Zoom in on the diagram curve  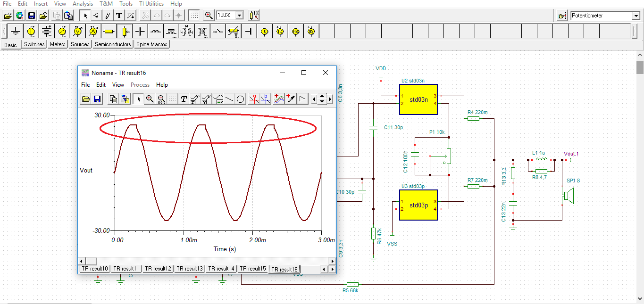150,99
